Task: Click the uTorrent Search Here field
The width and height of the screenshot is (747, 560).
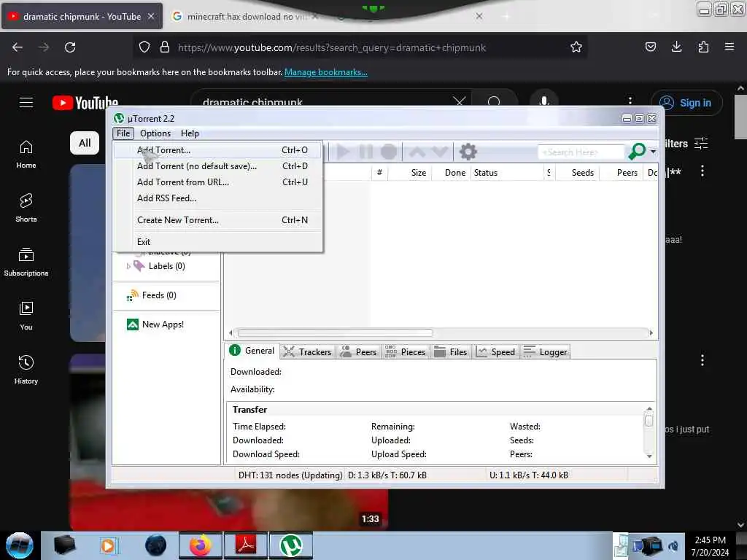Action: coord(581,152)
